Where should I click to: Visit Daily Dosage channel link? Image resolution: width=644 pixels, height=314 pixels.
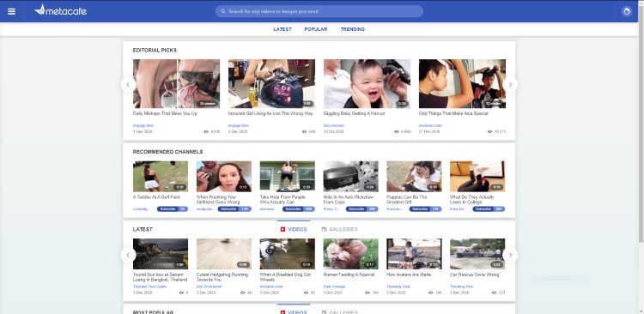334,287
